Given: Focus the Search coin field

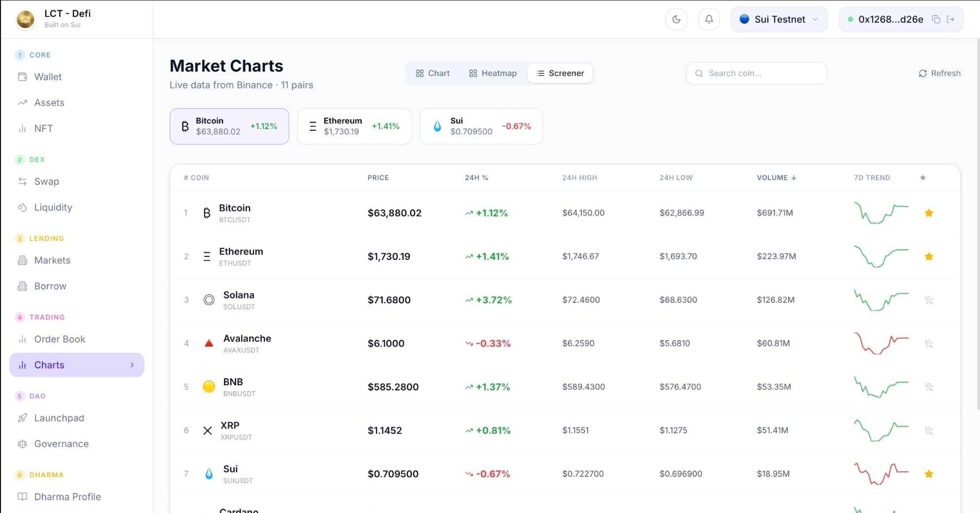Looking at the screenshot, I should (x=756, y=73).
